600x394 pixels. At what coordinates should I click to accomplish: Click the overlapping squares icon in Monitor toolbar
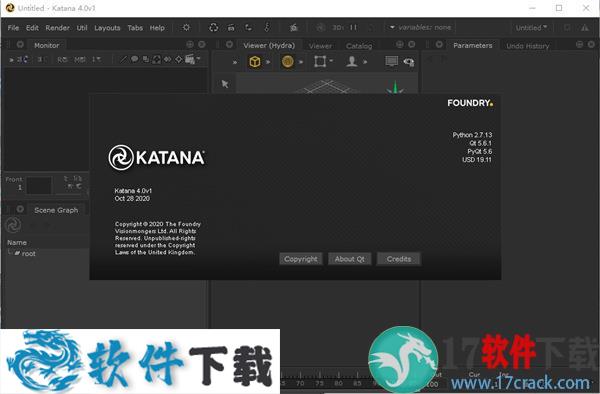[x=145, y=59]
